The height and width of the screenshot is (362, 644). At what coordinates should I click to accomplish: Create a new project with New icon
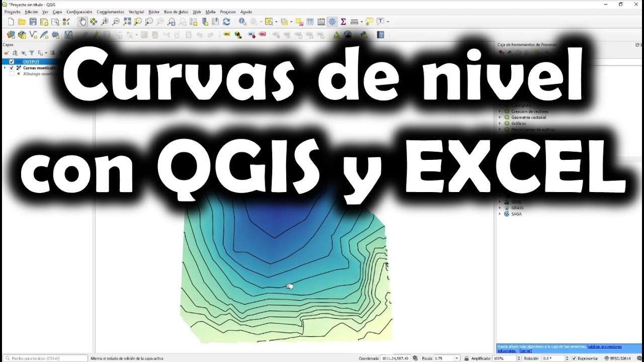[11, 22]
